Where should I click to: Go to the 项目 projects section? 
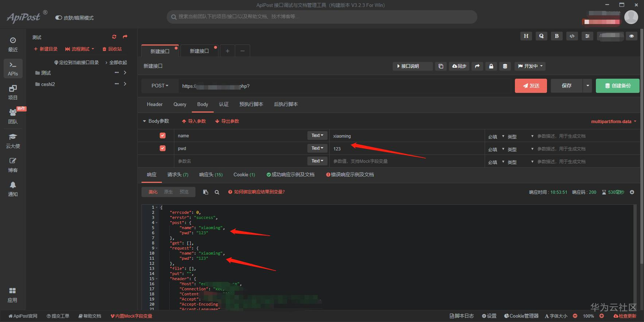13,93
